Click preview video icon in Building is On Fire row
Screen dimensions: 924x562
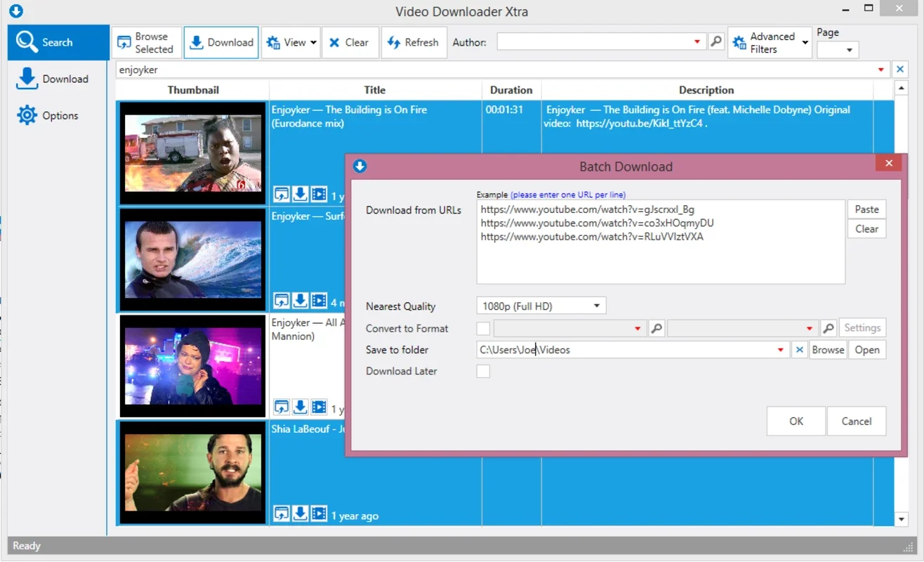click(319, 194)
